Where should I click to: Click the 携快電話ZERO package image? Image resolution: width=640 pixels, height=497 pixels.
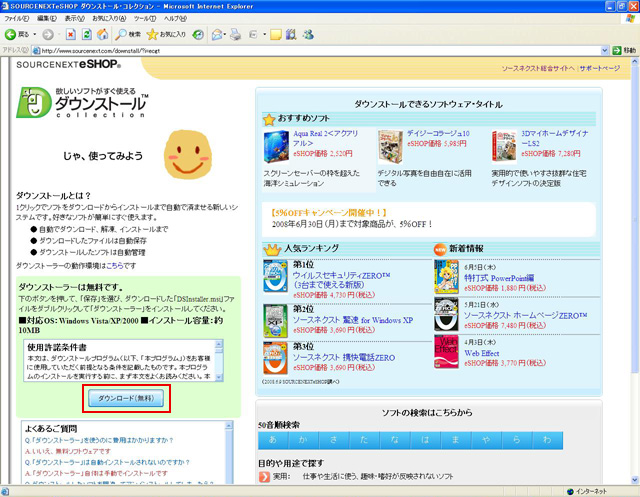(x=276, y=358)
